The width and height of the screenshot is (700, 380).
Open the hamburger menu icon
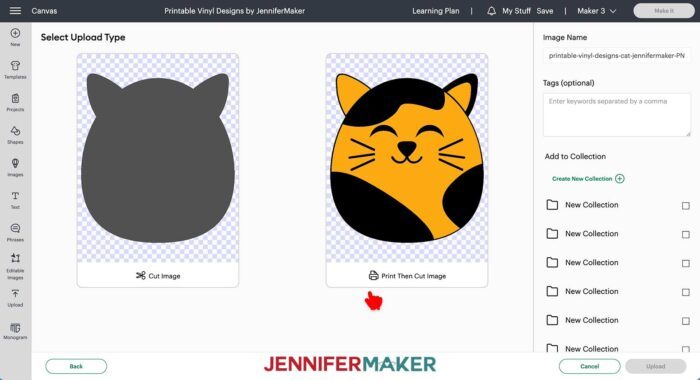pyautogui.click(x=15, y=10)
